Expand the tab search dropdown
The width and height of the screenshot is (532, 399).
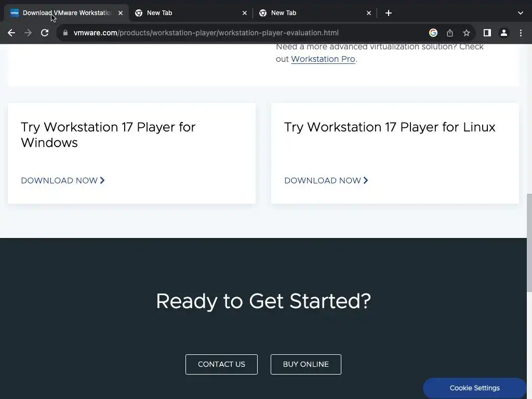pos(521,13)
